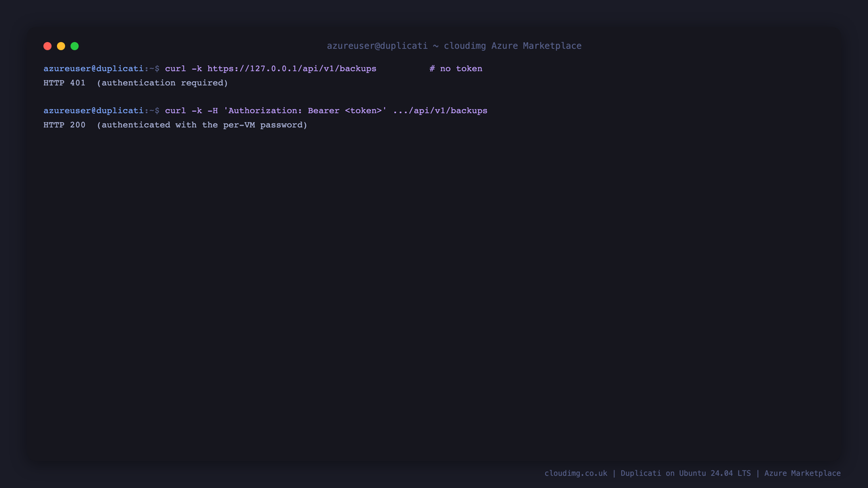Click the 'HTTP 401 (authentication required)' output line
Viewport: 868px width, 488px height.
[x=136, y=83]
